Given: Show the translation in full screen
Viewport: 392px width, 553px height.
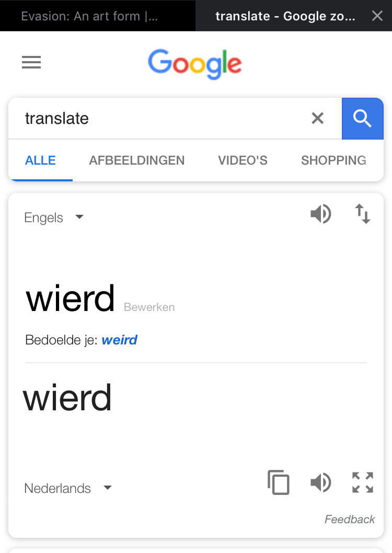Looking at the screenshot, I should [x=363, y=482].
